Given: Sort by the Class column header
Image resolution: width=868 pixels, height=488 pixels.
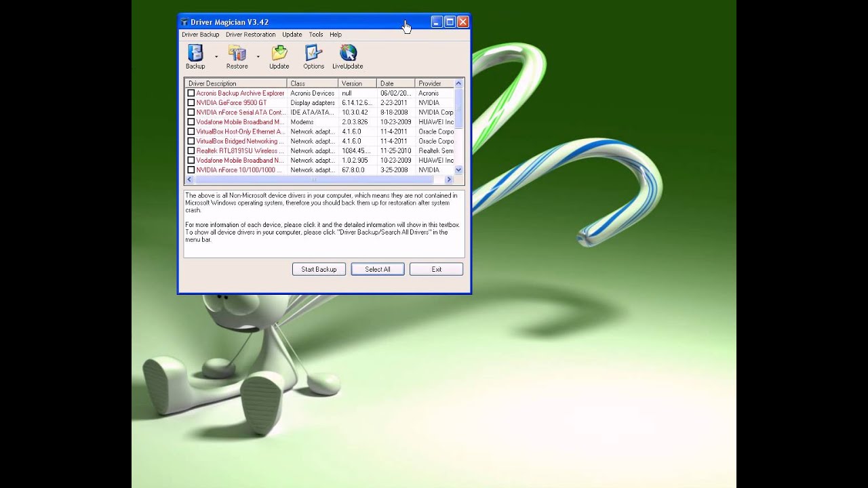Looking at the screenshot, I should coord(313,83).
